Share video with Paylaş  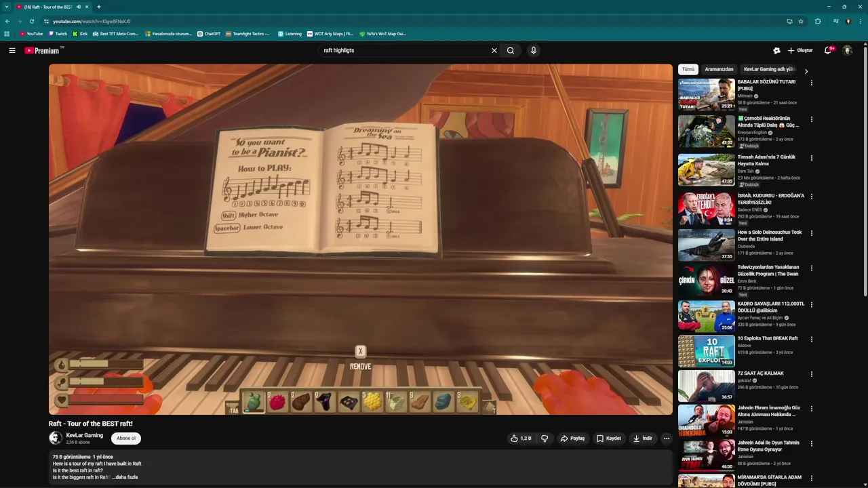[572, 439]
